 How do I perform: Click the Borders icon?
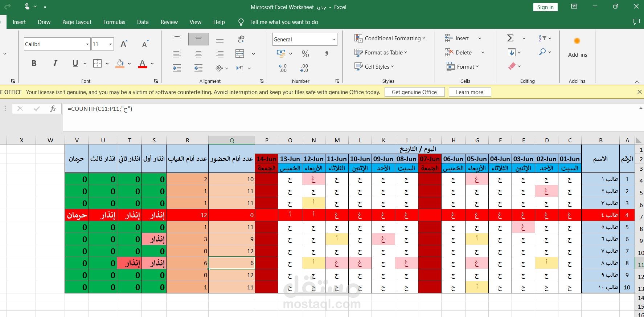[x=97, y=64]
